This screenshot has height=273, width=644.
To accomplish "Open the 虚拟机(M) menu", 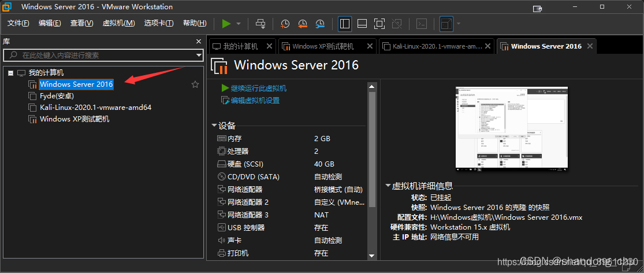I will click(119, 24).
